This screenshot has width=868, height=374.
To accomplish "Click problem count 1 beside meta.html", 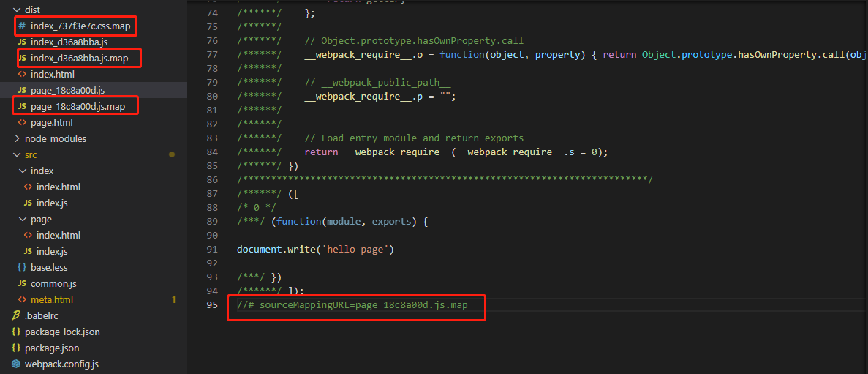I will pos(173,300).
